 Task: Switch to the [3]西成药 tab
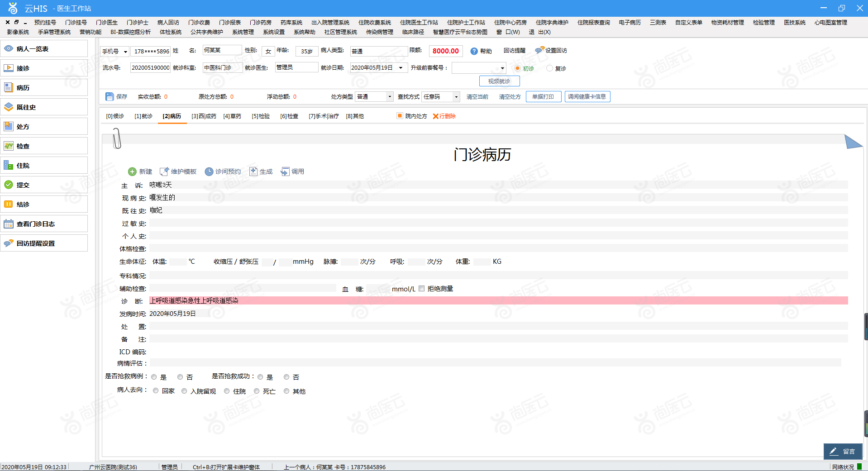[x=204, y=116]
